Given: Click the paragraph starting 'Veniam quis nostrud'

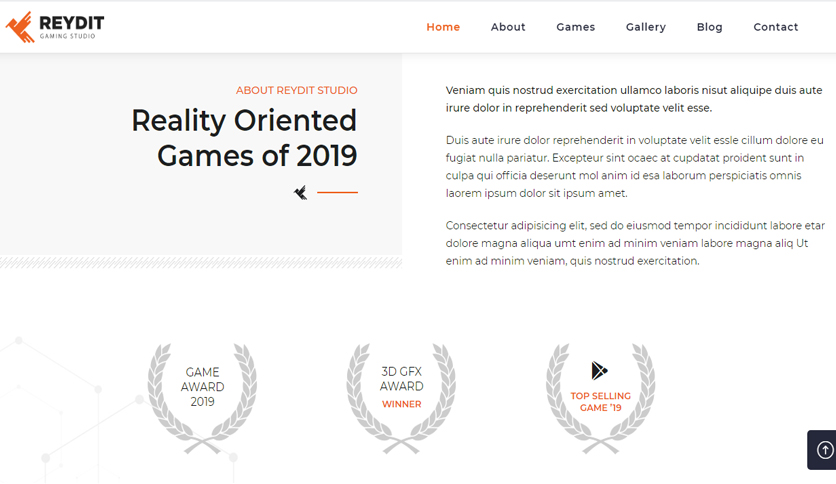Looking at the screenshot, I should pos(634,99).
